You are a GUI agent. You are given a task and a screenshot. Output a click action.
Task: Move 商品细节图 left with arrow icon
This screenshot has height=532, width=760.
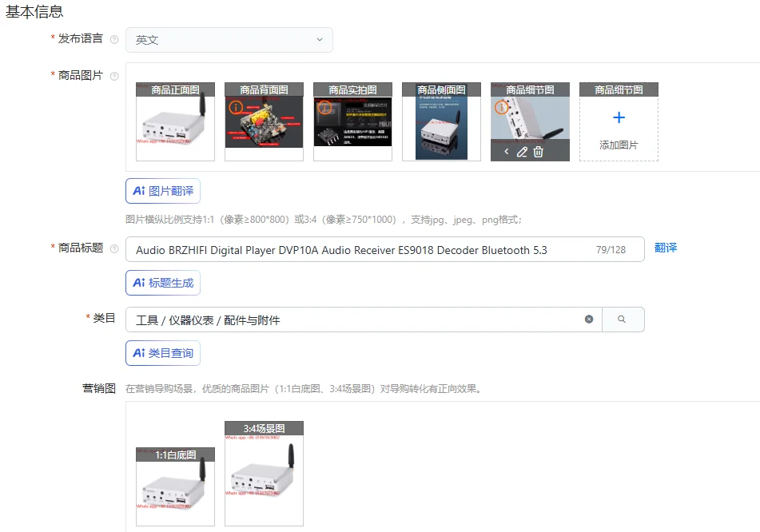pyautogui.click(x=507, y=152)
